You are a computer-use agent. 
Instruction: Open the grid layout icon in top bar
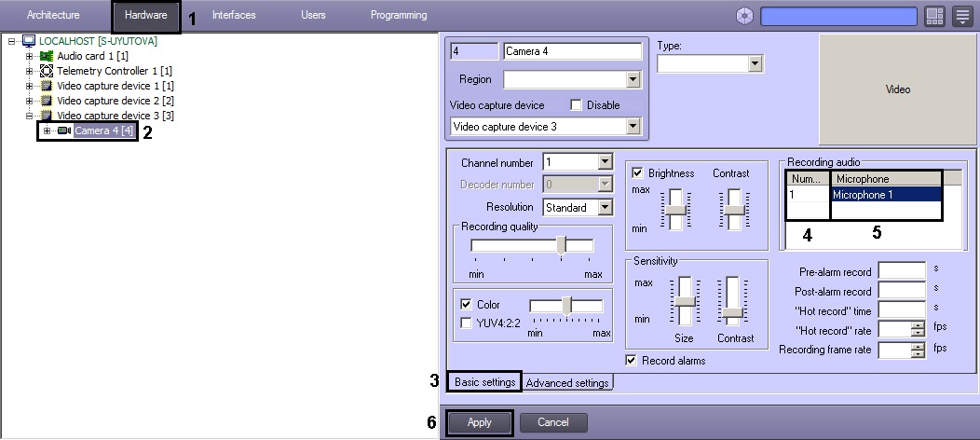(x=934, y=16)
